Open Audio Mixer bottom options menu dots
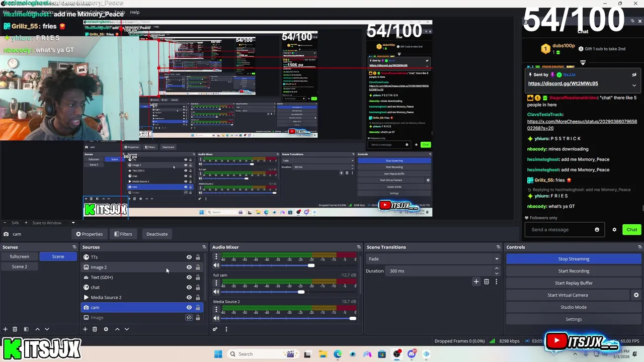The image size is (644, 362). (226, 329)
